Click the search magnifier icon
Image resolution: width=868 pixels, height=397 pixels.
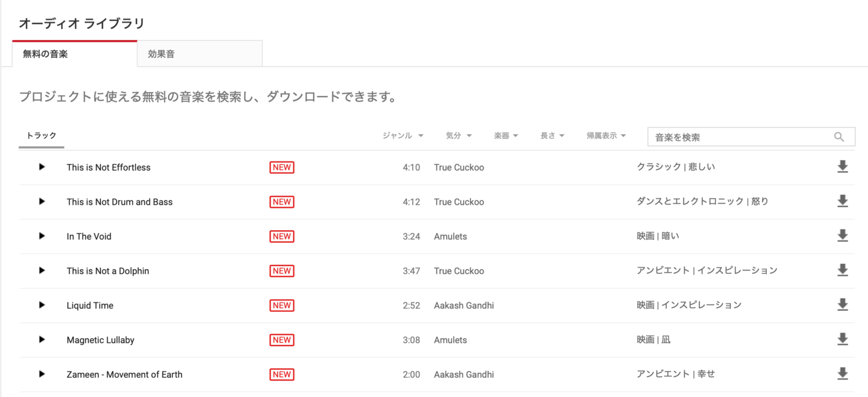click(x=839, y=137)
